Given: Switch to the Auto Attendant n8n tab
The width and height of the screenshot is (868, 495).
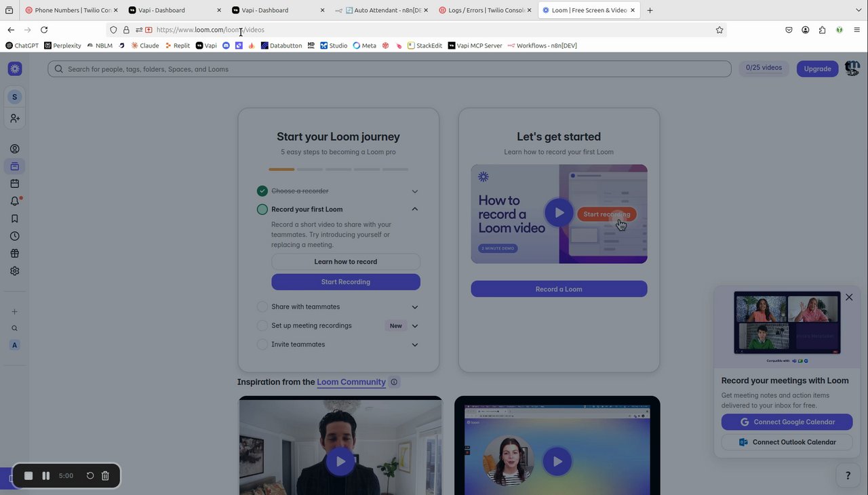Looking at the screenshot, I should point(383,10).
